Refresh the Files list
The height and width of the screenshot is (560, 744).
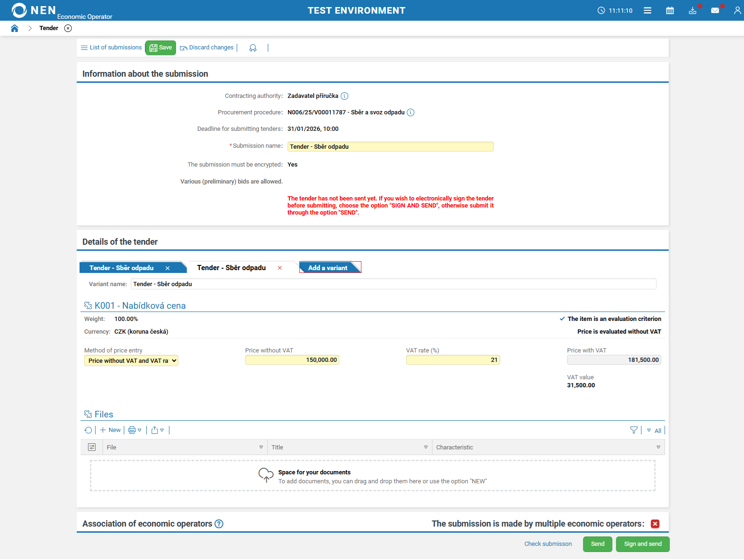(88, 430)
